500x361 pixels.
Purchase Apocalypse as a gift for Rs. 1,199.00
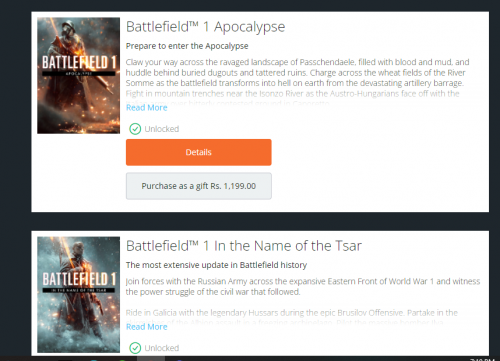[x=199, y=186]
